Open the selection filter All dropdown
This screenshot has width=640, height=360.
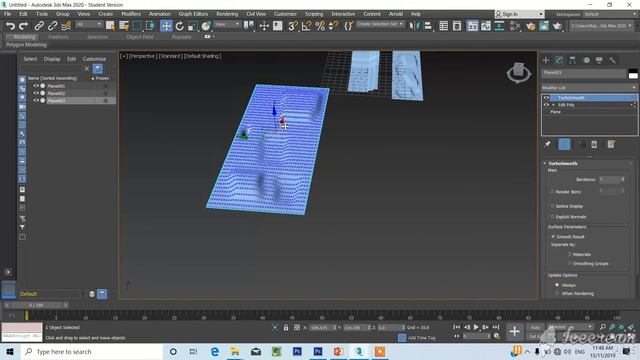pyautogui.click(x=88, y=24)
